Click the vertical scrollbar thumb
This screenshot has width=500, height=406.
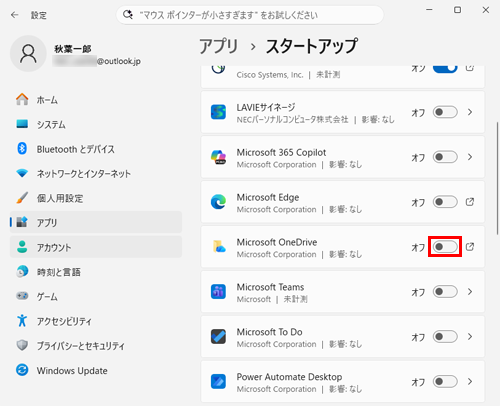pos(498,178)
